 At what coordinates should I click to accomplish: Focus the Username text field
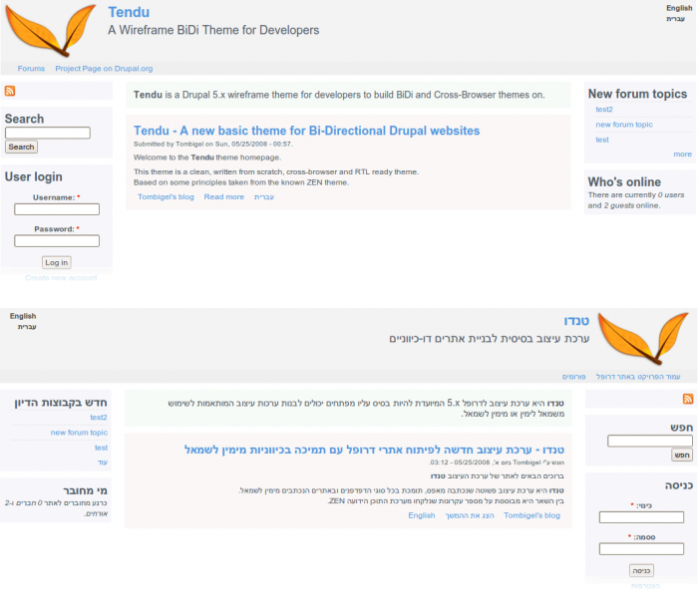57,209
